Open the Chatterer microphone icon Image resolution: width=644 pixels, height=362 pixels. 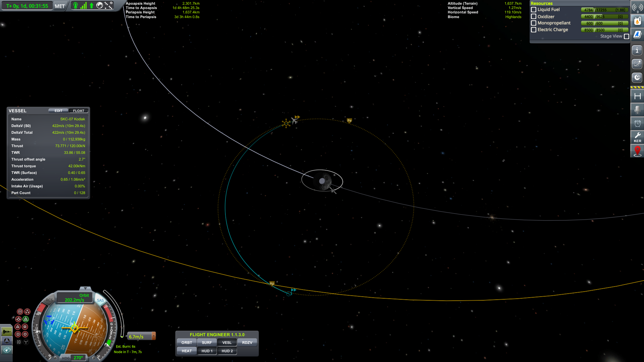[637, 110]
